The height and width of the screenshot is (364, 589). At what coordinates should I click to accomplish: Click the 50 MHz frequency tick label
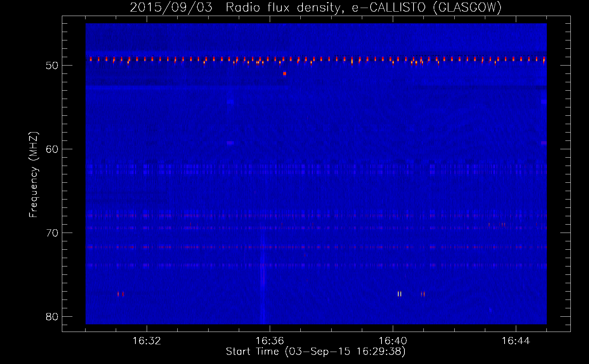[52, 66]
